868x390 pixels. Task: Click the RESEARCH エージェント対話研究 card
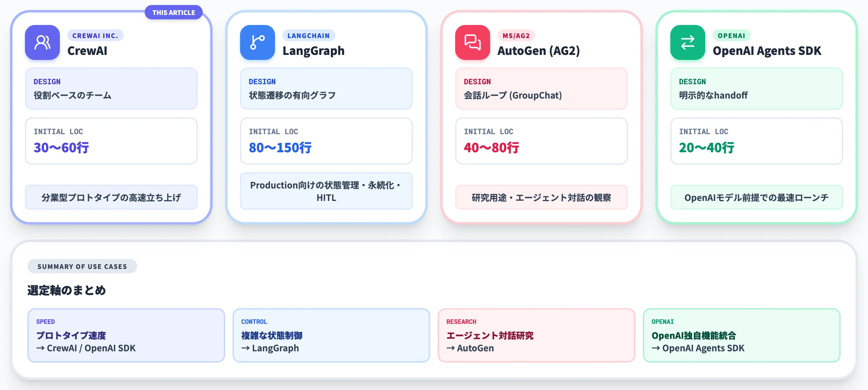tap(537, 335)
